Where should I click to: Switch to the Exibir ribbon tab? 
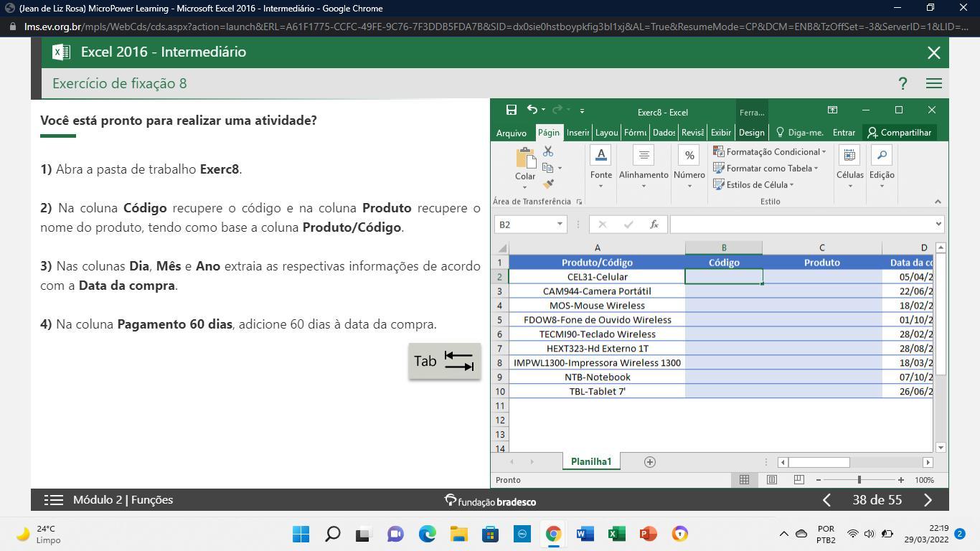(x=720, y=133)
